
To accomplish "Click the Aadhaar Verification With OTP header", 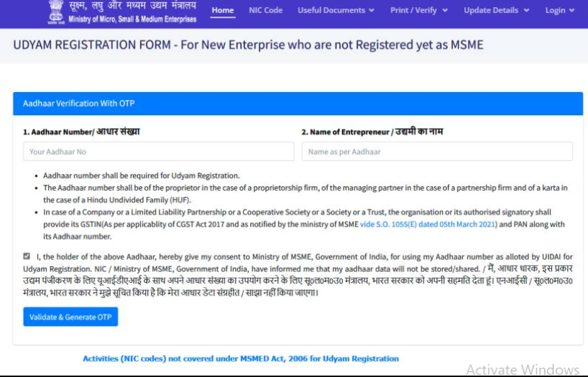I will (x=79, y=104).
